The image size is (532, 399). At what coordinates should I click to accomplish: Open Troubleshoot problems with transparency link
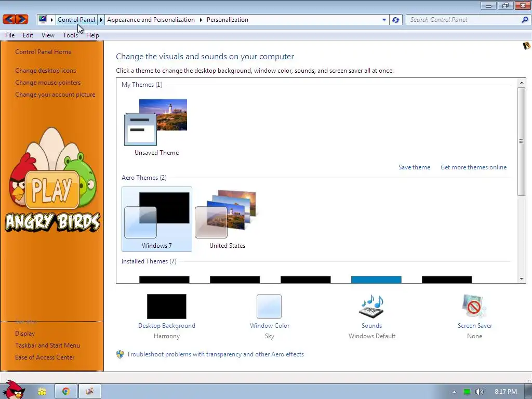(x=215, y=354)
